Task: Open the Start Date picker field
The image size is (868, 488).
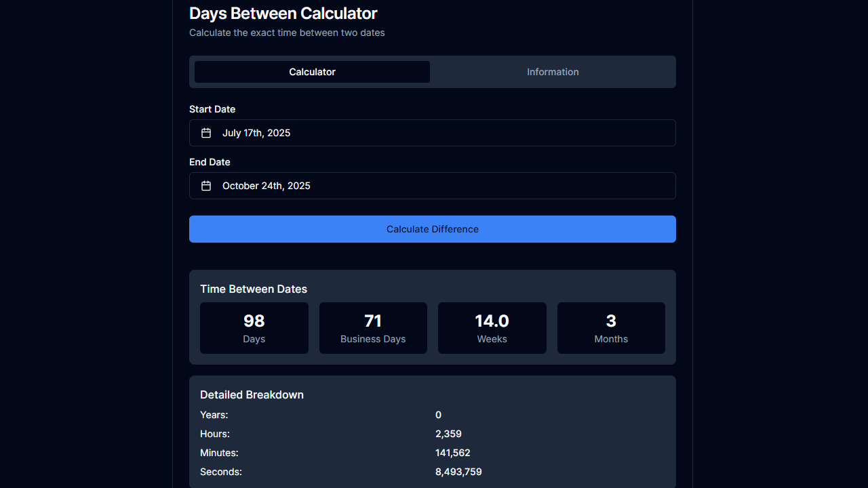Action: point(433,133)
